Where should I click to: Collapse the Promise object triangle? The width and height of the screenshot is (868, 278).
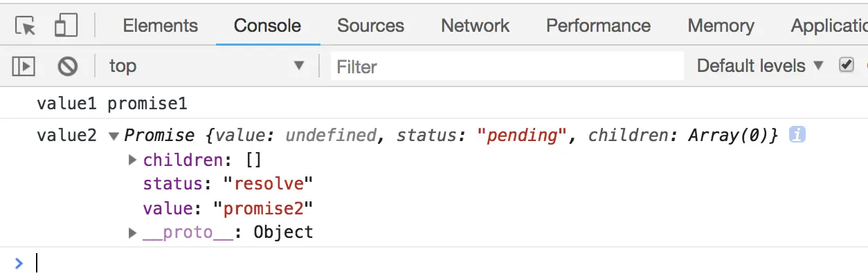point(114,136)
